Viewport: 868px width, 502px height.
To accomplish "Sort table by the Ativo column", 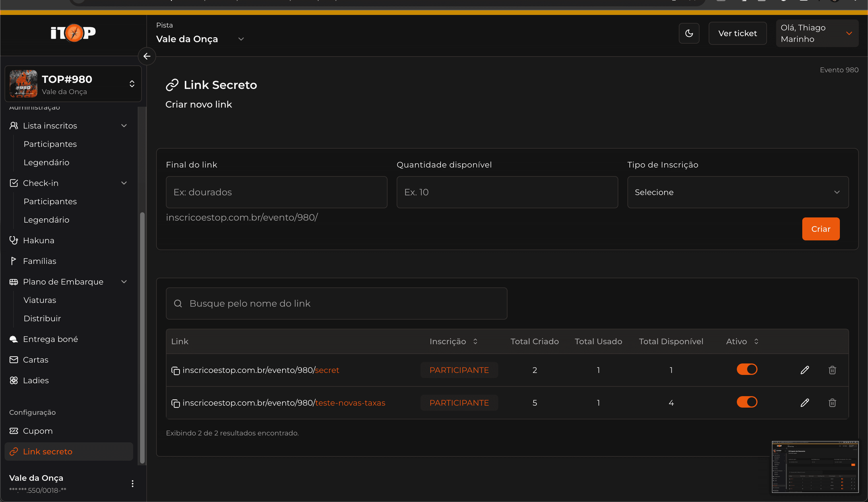I will click(742, 341).
